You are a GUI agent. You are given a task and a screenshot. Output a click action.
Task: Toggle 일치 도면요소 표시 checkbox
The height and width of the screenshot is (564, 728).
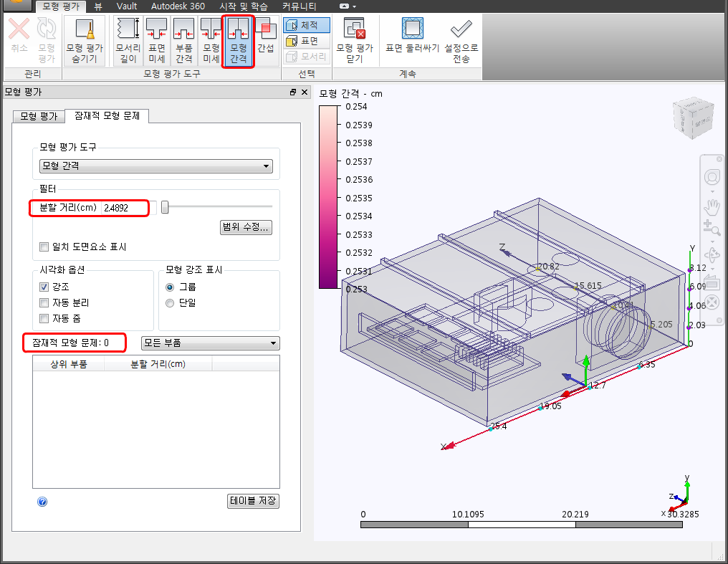[x=44, y=247]
